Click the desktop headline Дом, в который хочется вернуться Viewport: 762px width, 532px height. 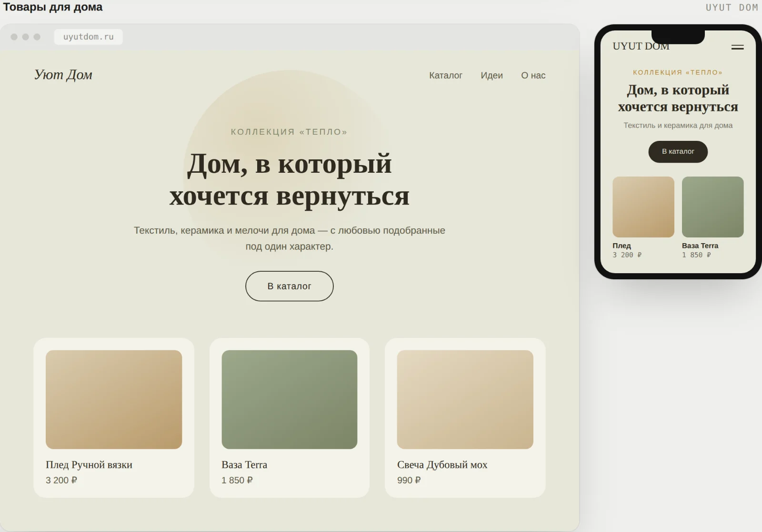(x=290, y=179)
